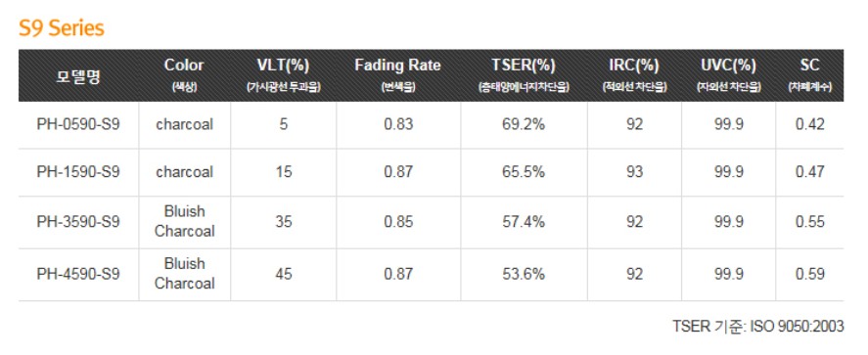
Task: Select IRC value 93
Action: tap(634, 172)
